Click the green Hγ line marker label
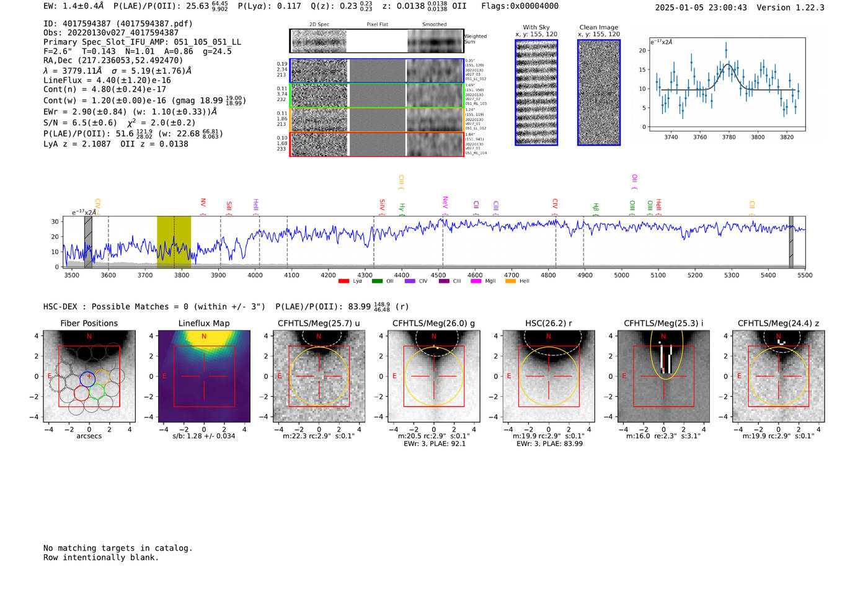868x591 pixels. (402, 208)
